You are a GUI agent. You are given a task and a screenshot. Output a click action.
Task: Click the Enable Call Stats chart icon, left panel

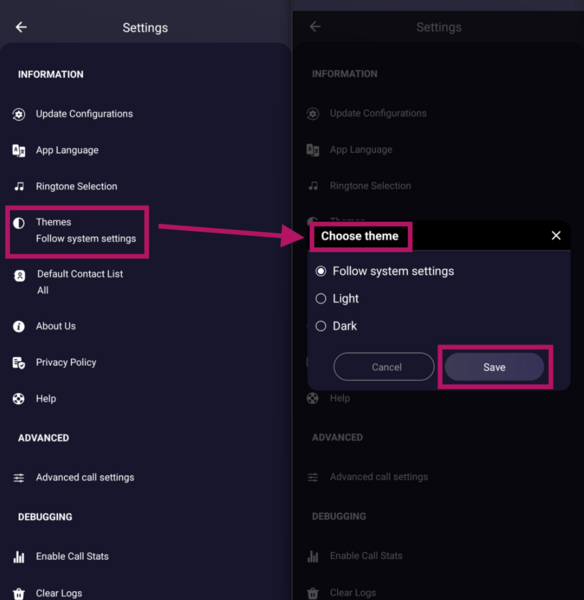pyautogui.click(x=19, y=556)
